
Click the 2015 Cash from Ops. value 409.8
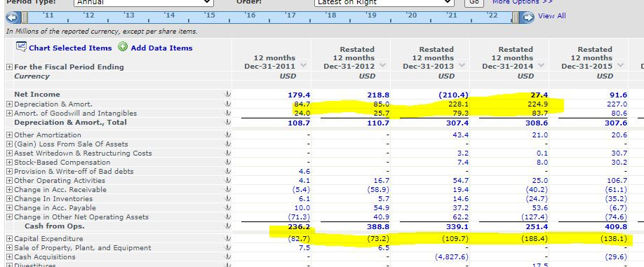(x=616, y=226)
